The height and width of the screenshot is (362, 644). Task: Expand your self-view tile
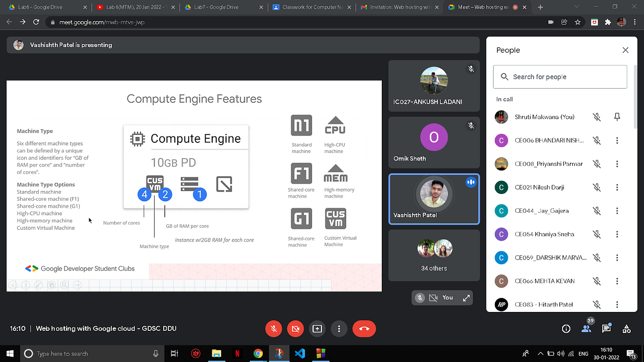pyautogui.click(x=466, y=298)
